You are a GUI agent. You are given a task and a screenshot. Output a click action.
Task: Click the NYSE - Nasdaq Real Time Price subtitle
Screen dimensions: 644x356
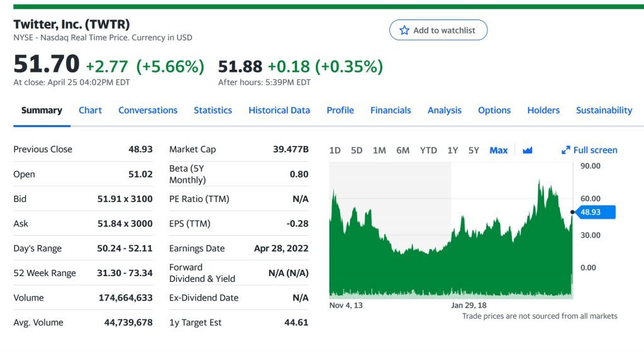103,38
